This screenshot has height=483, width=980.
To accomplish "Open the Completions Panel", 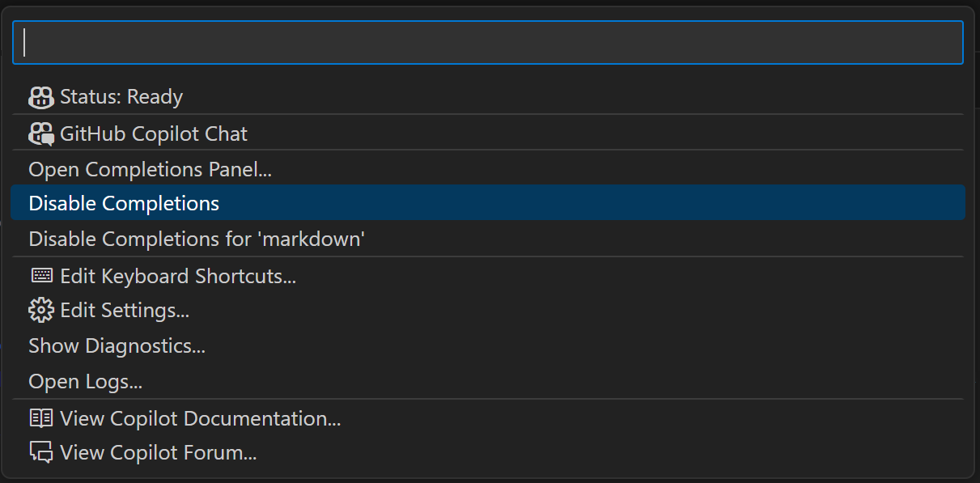I will 150,169.
